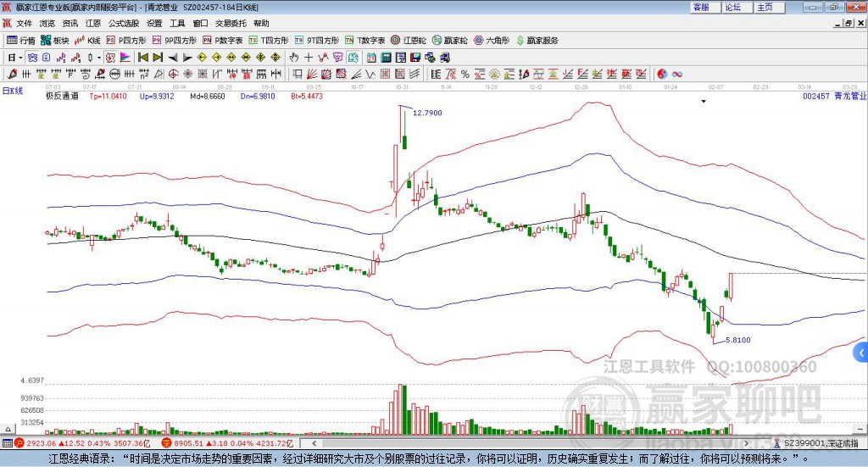Step chart right with black right arrow
868x467 pixels.
point(187,58)
